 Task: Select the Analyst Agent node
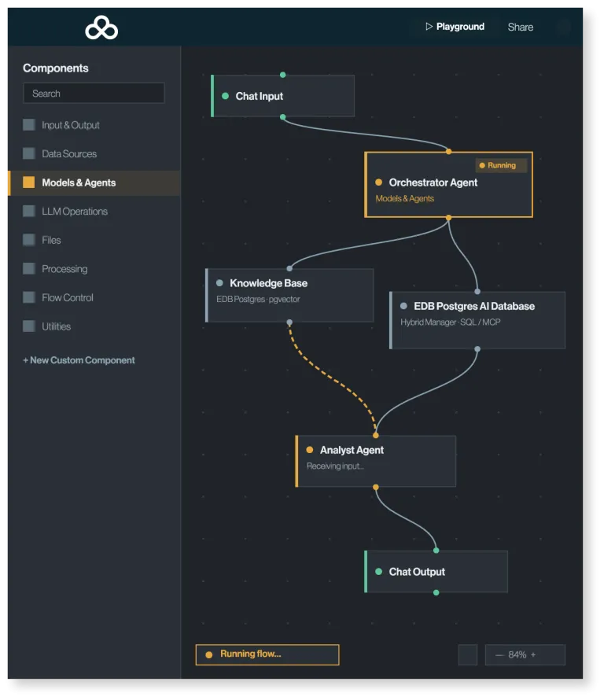pos(375,461)
